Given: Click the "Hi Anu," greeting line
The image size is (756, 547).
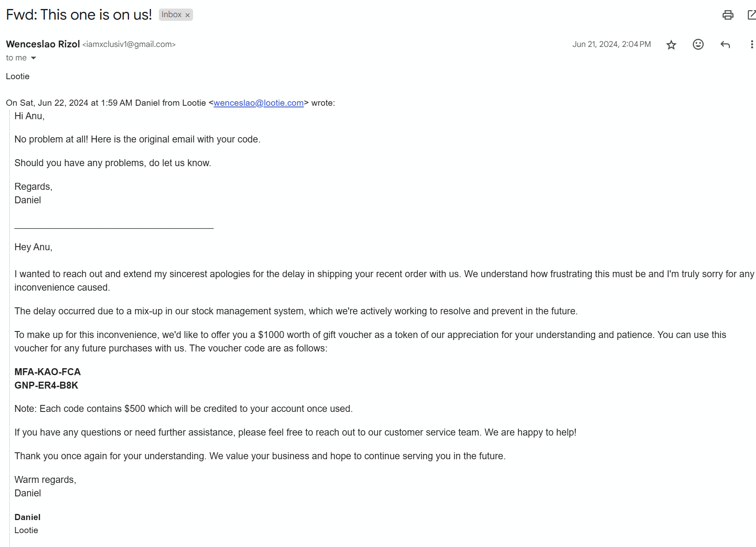Looking at the screenshot, I should 29,116.
